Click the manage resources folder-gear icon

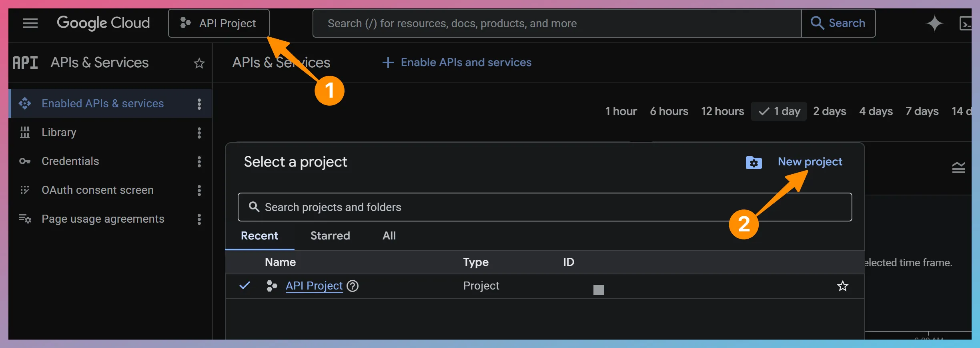(x=754, y=162)
